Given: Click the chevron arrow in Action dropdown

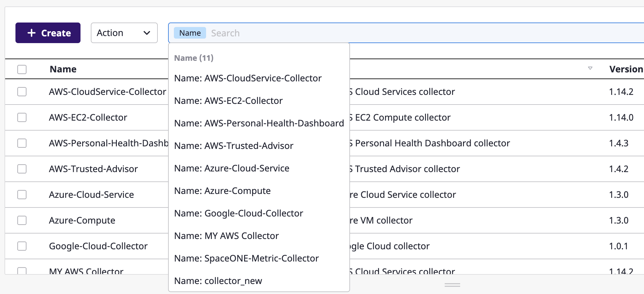Looking at the screenshot, I should (147, 33).
